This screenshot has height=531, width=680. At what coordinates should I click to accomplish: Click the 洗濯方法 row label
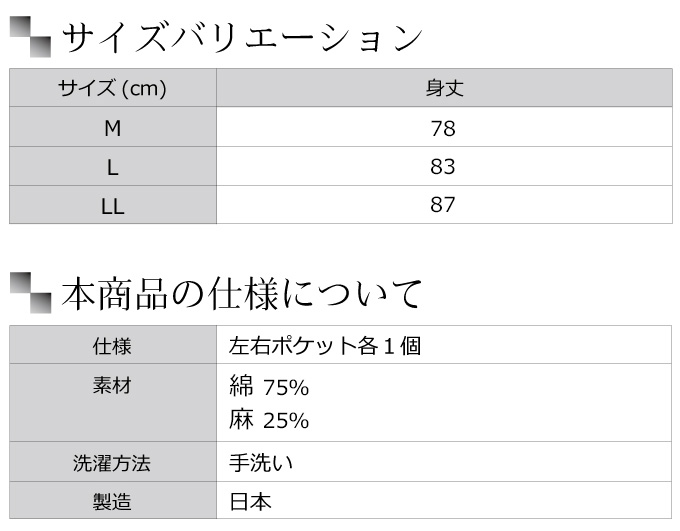pos(113,462)
